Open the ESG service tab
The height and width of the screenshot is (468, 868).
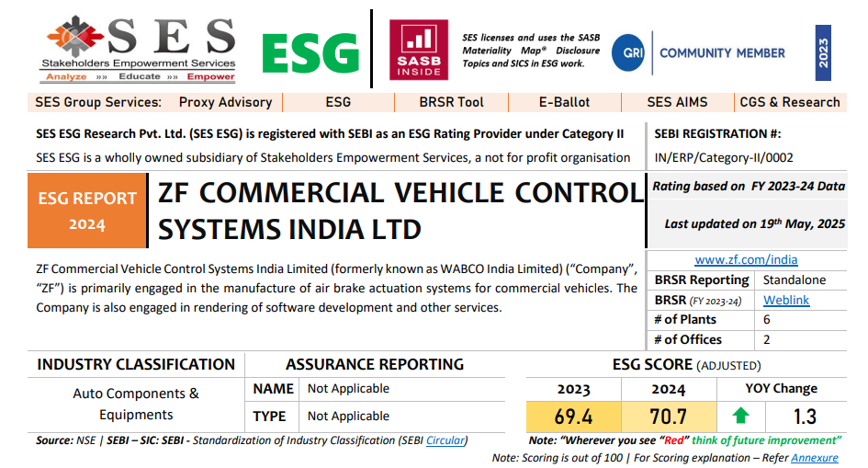[338, 102]
